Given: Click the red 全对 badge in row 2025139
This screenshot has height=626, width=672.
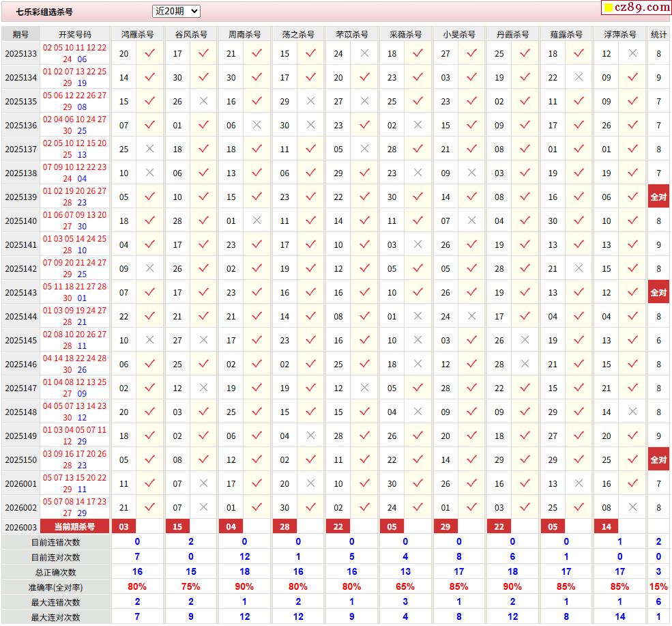Looking at the screenshot, I should (x=658, y=197).
